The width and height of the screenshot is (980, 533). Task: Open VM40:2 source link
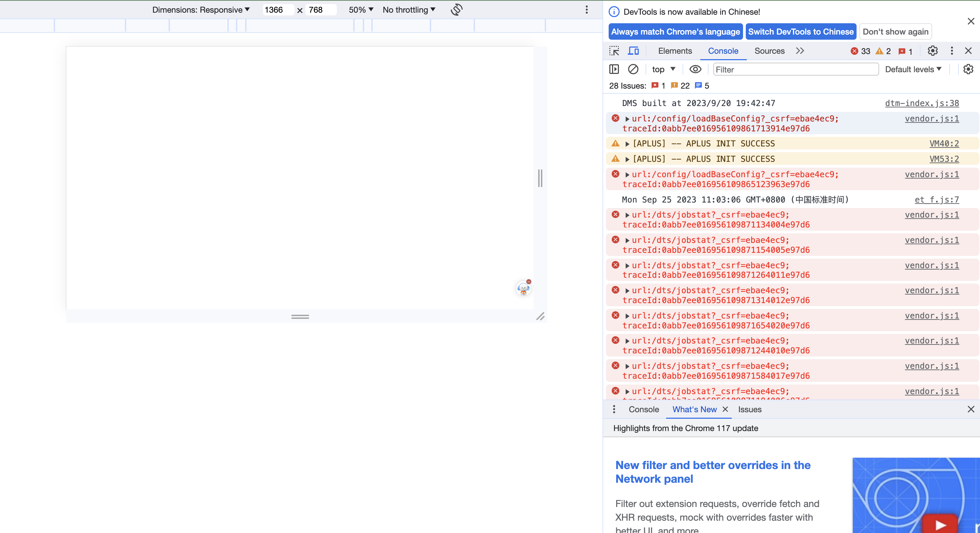944,144
